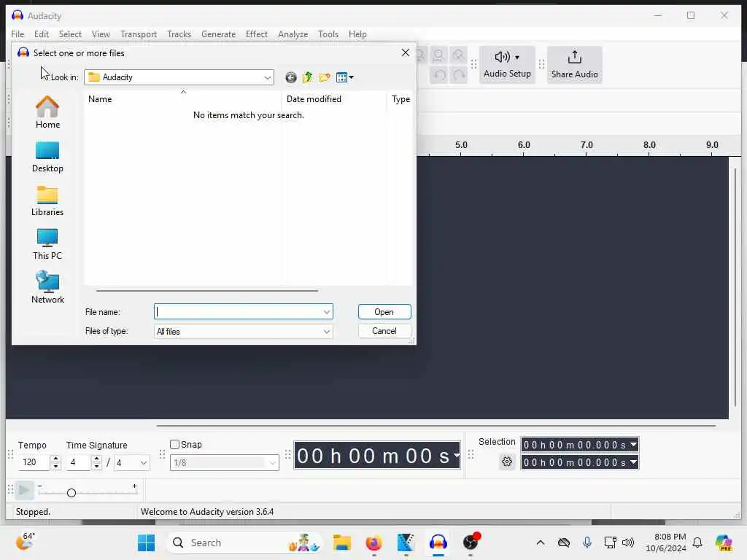Click the playback speed slider handle
This screenshot has height=560, width=747.
[71, 493]
